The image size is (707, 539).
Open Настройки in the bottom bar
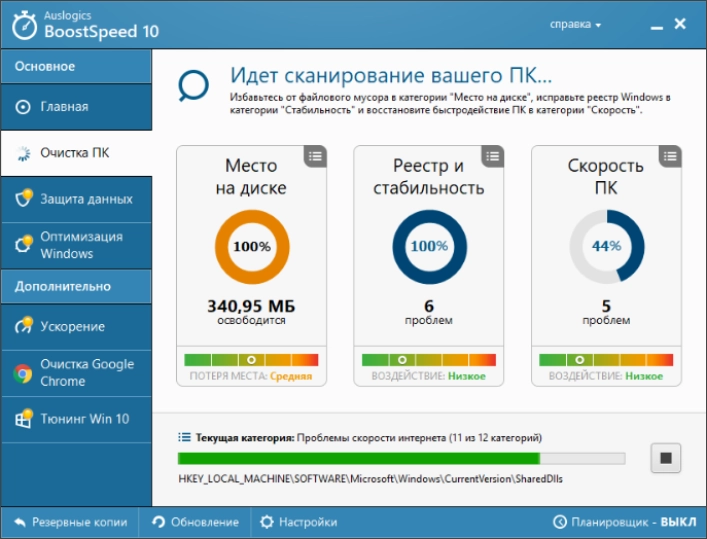tap(298, 522)
